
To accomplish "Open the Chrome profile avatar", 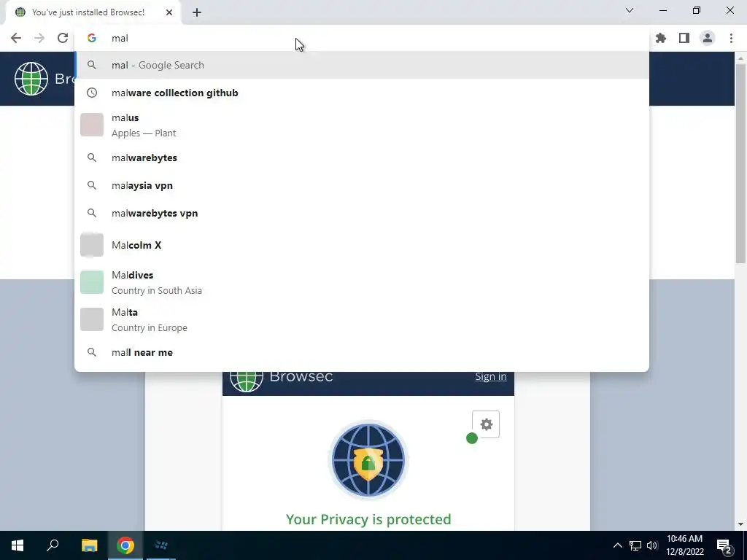I will [x=708, y=38].
